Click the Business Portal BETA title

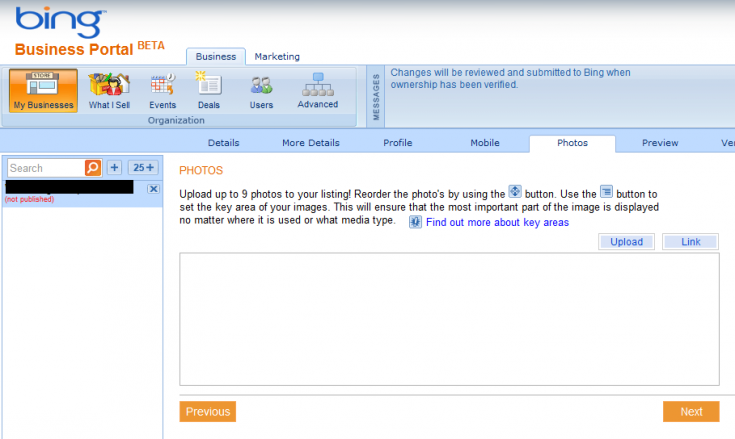pos(90,48)
